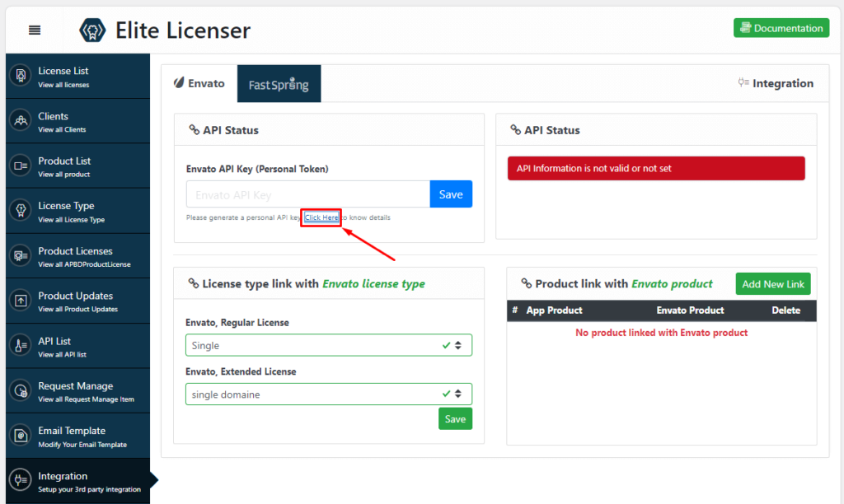Click the App Product column header

coord(554,310)
